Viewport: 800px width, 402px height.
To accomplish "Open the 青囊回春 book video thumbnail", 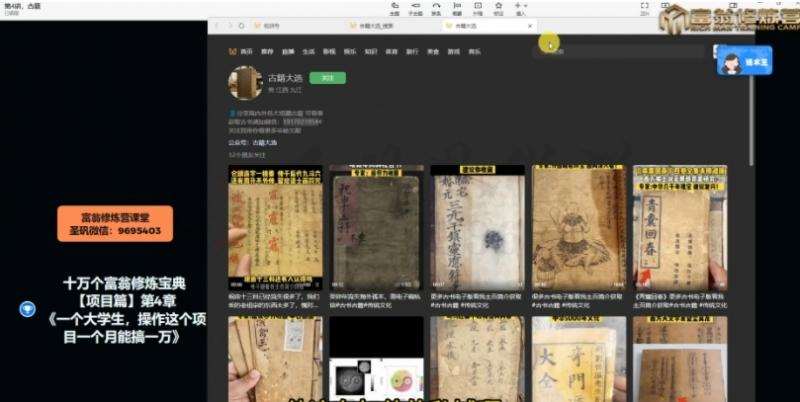I will coord(679,221).
